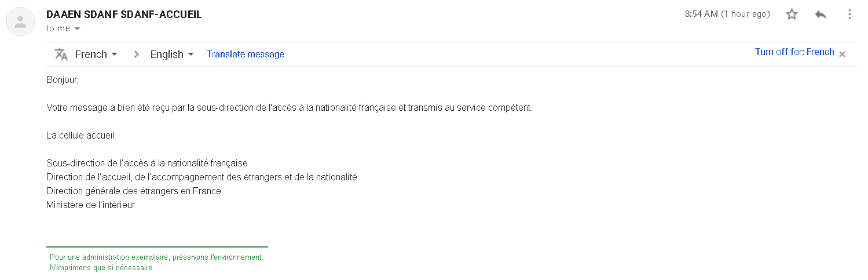Star this email from DAAEN SDANF
The image size is (868, 280).
792,14
